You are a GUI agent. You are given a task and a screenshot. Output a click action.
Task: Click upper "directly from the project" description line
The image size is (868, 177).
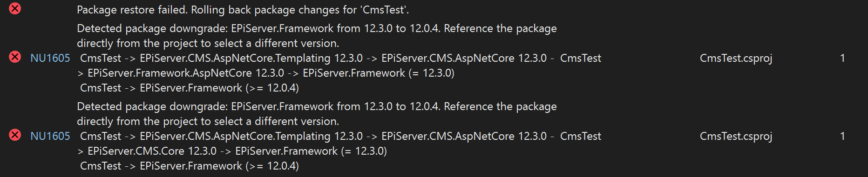click(x=208, y=43)
